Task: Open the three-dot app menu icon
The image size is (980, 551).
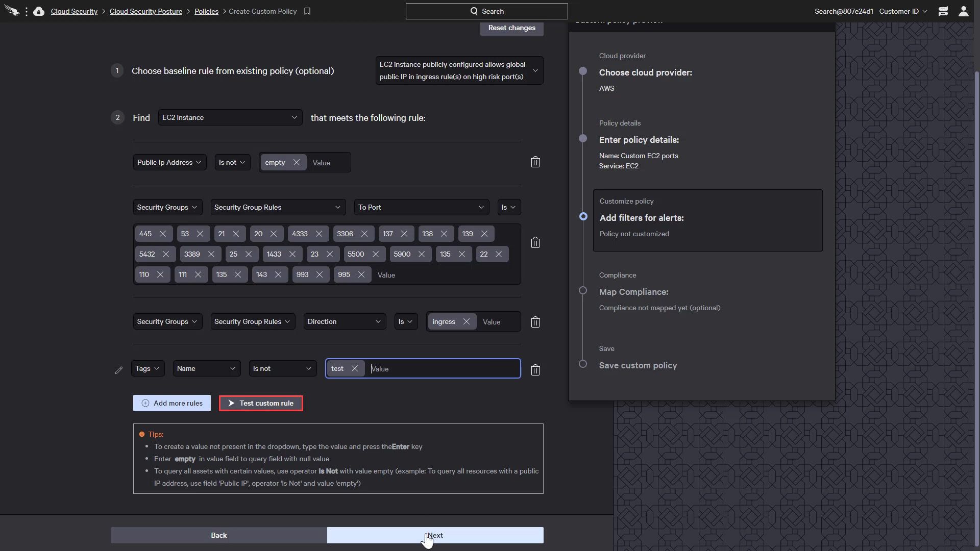Action: point(27,11)
